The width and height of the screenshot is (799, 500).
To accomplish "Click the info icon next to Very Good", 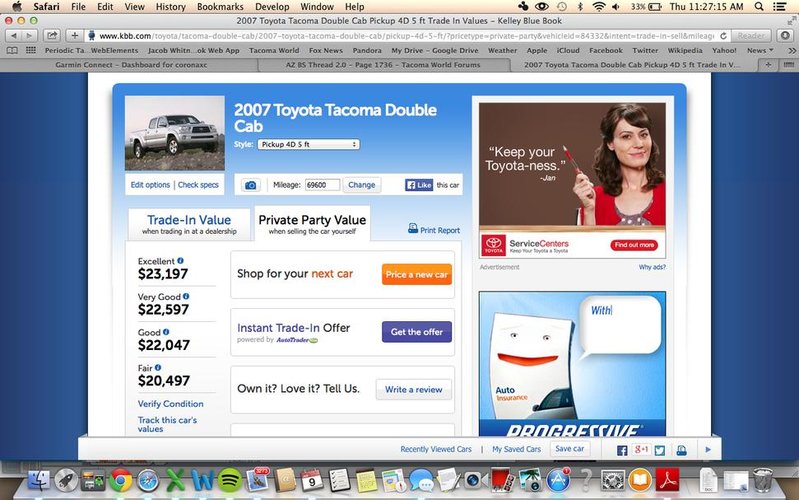I will click(186, 296).
